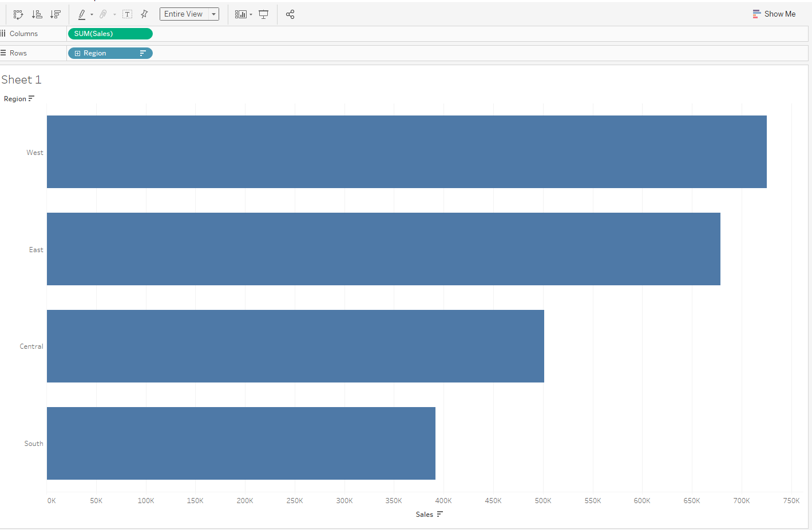812x530 pixels.
Task: Open the Show Me panel
Action: coord(774,14)
